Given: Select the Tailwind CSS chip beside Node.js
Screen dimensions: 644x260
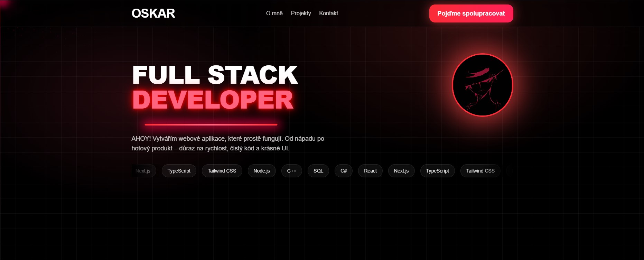Looking at the screenshot, I should pyautogui.click(x=222, y=171).
